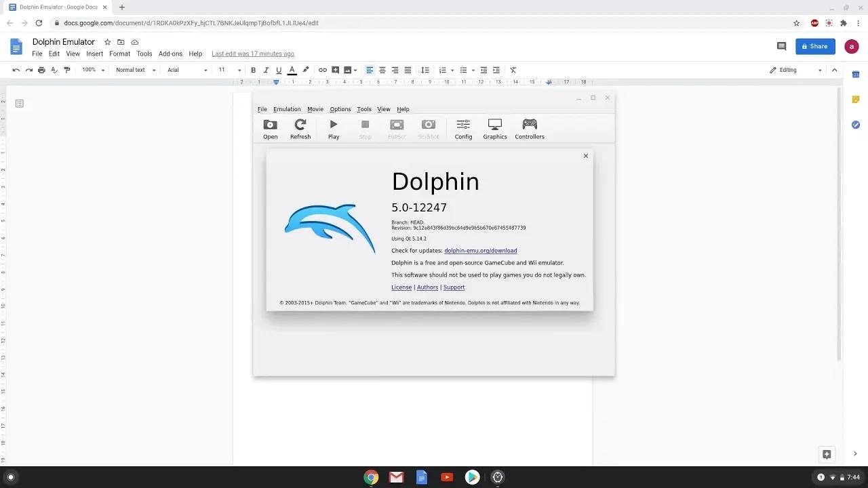Click Refresh in the Dolphin toolbar

pos(300,129)
